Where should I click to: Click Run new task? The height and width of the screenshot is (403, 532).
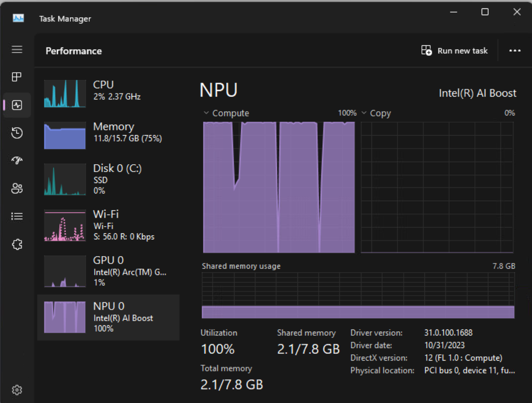pos(454,50)
